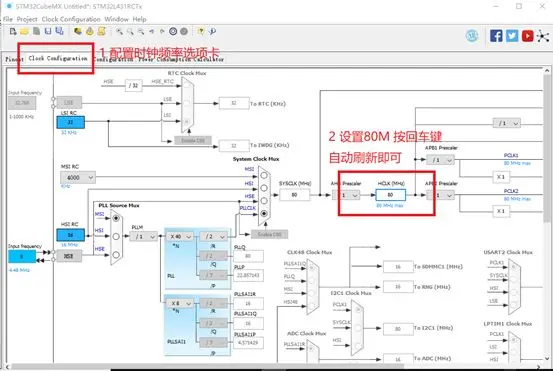Select HSI radio in System Clock Mux
Viewport: 553px width, 371px height.
pos(264,188)
